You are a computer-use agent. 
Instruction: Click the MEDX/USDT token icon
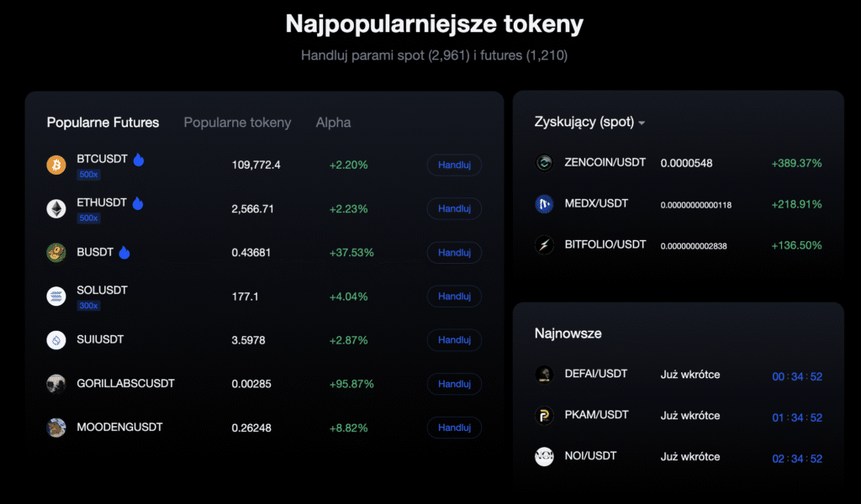point(545,204)
